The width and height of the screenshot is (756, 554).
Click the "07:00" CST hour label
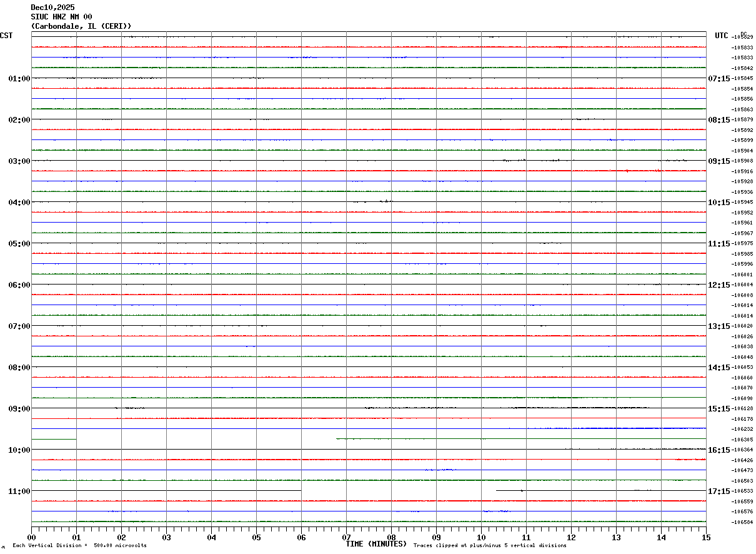pos(19,326)
